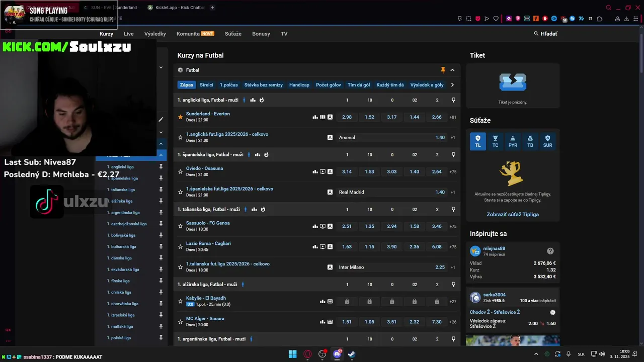The width and height of the screenshot is (644, 362).
Task: Open the A analysis icon for Lazio - Cagliari
Action: [330, 247]
